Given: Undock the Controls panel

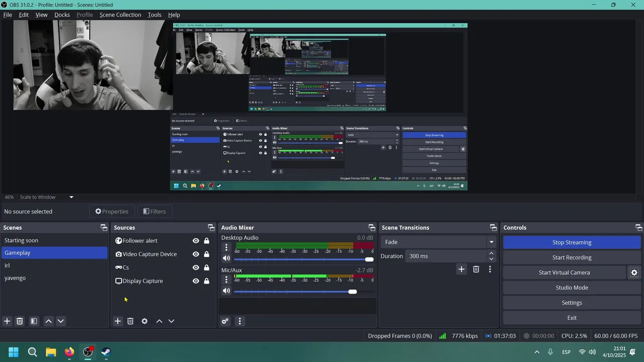Looking at the screenshot, I should click(x=639, y=227).
